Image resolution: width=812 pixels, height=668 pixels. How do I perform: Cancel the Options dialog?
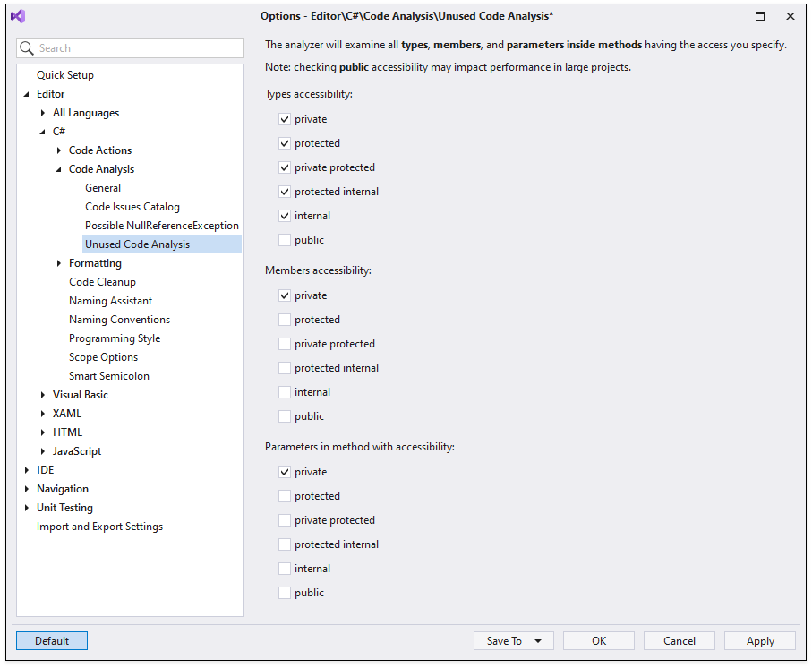679,640
